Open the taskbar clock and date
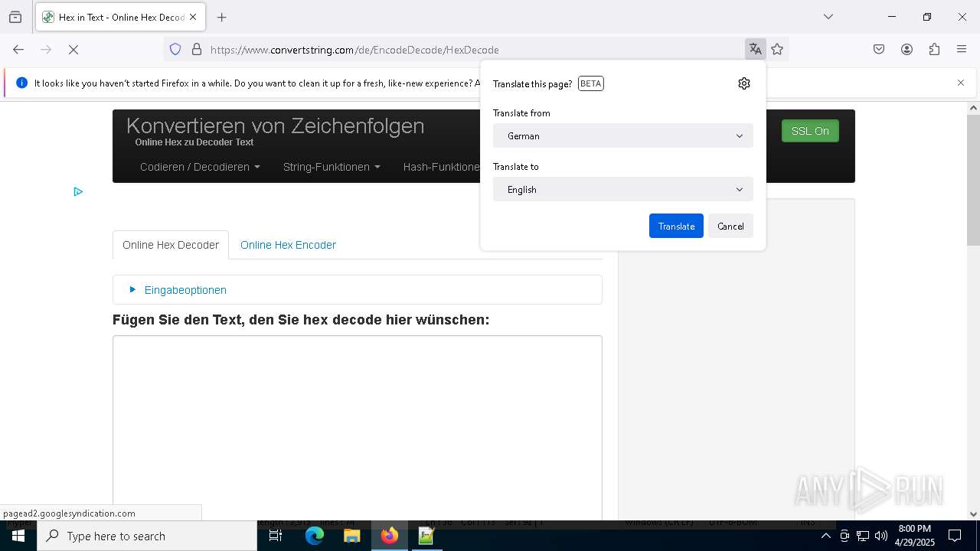980x551 pixels. coord(914,536)
